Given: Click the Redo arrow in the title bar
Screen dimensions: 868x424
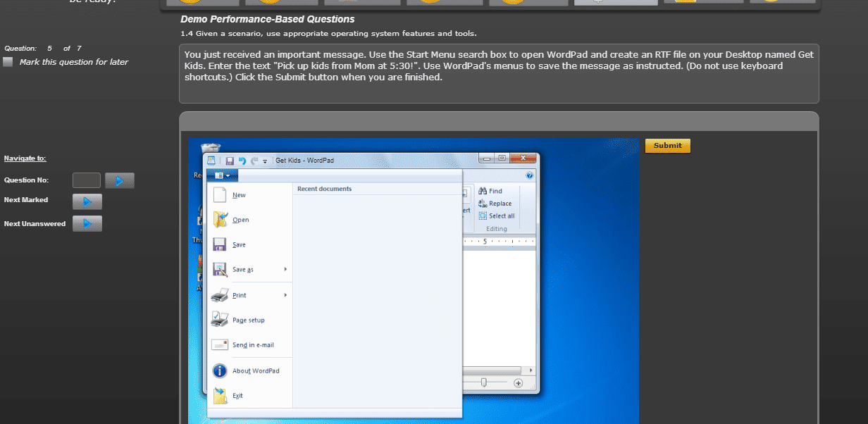Looking at the screenshot, I should pos(254,161).
